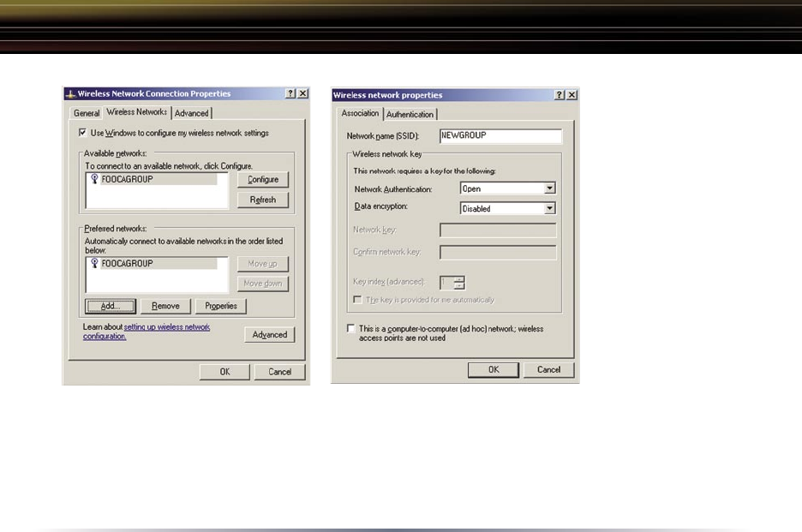The height and width of the screenshot is (532, 802).
Task: Click the Move down button
Action: [263, 284]
